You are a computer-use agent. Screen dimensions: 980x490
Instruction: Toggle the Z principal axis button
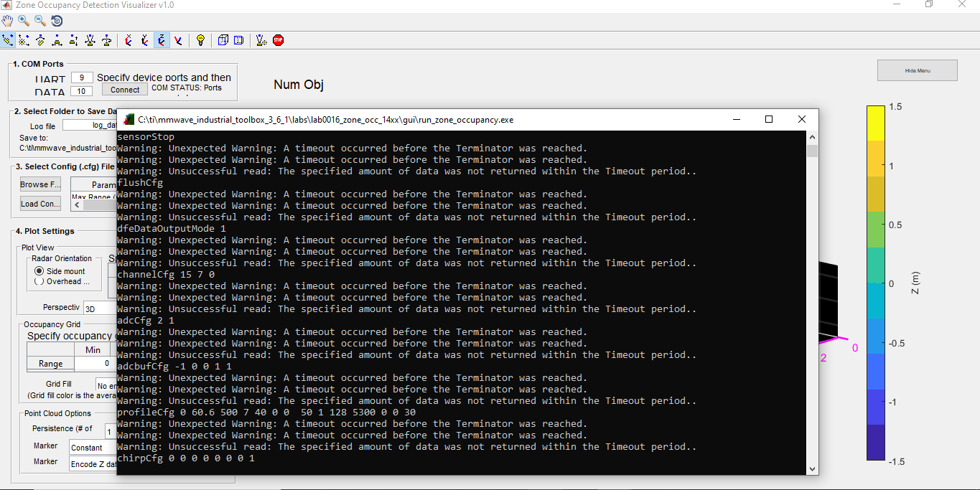coord(162,40)
